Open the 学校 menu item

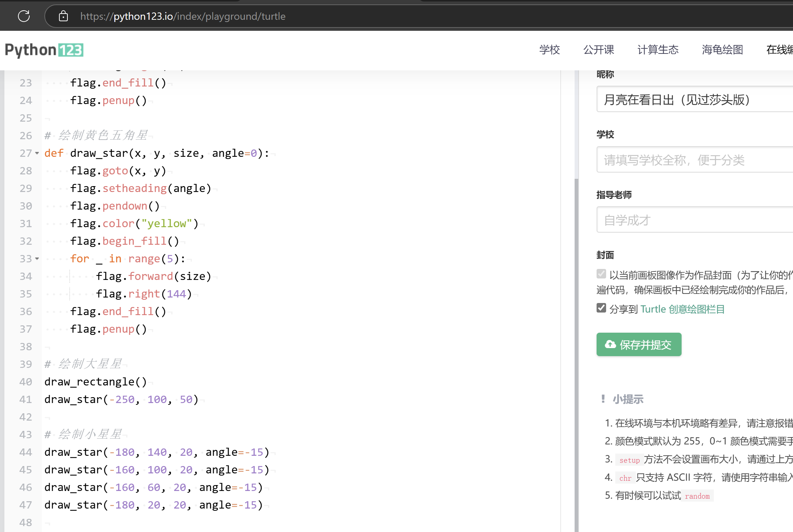click(x=549, y=50)
